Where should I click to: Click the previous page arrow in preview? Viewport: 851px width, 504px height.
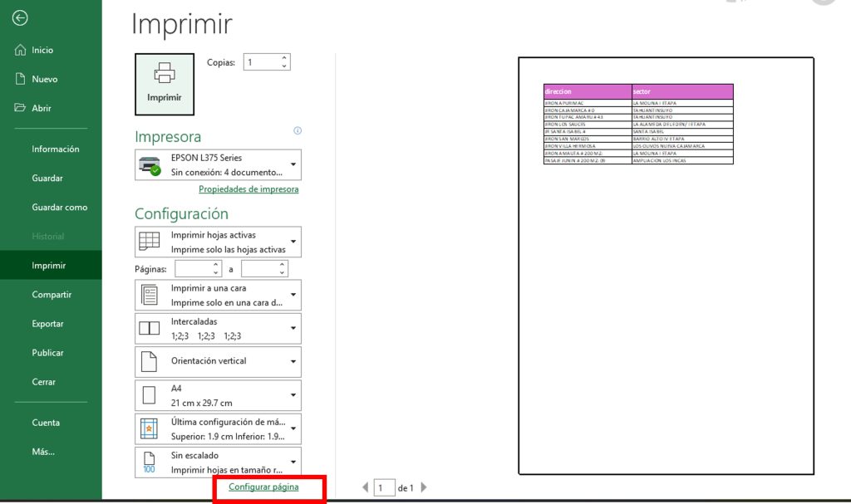tap(366, 488)
